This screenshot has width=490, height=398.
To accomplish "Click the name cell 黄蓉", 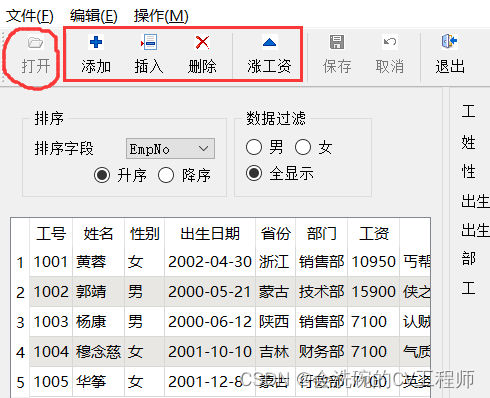I will coord(98,262).
